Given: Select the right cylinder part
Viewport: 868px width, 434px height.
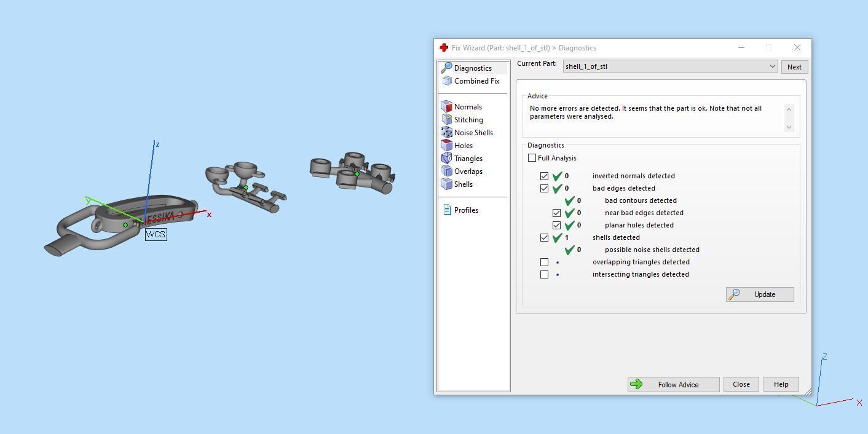Looking at the screenshot, I should (x=353, y=172).
